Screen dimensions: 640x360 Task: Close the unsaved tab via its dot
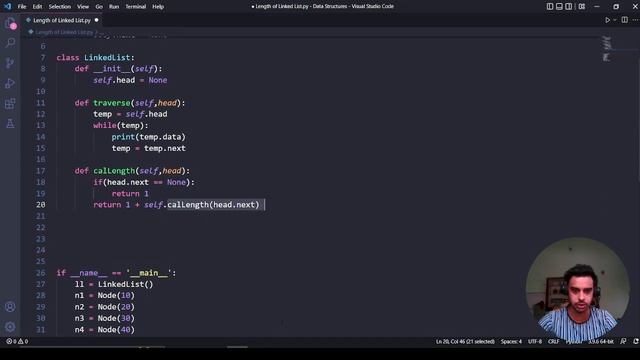tap(96, 20)
